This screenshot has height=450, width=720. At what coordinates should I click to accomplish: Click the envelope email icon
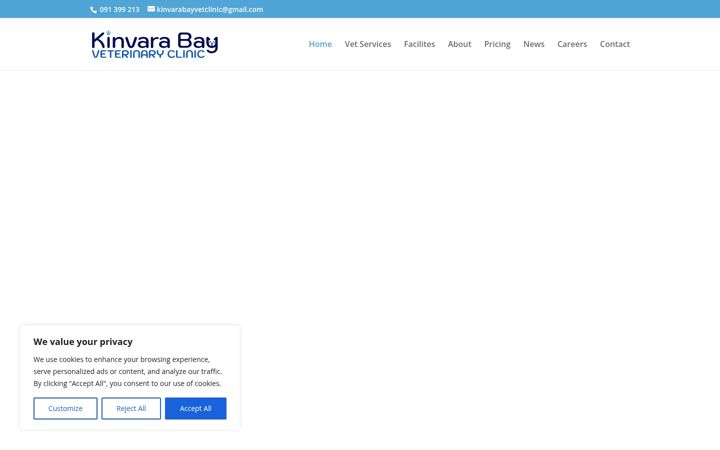pos(151,9)
